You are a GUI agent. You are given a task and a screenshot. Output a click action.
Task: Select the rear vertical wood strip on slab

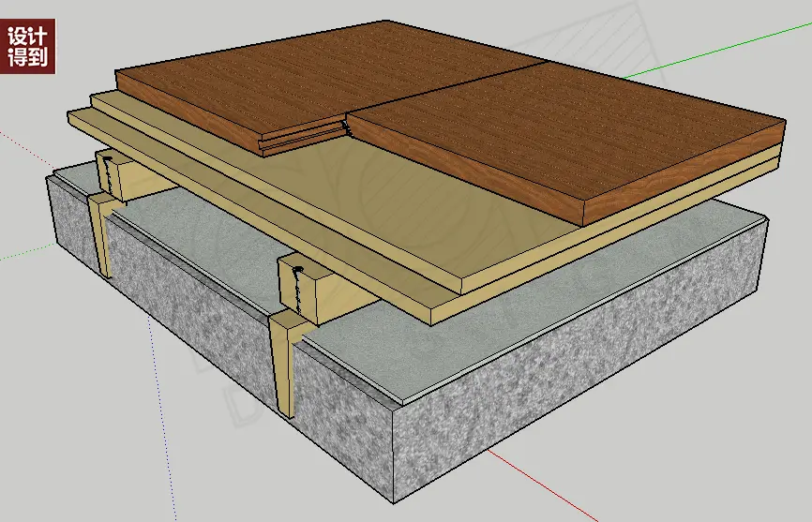tap(102, 234)
